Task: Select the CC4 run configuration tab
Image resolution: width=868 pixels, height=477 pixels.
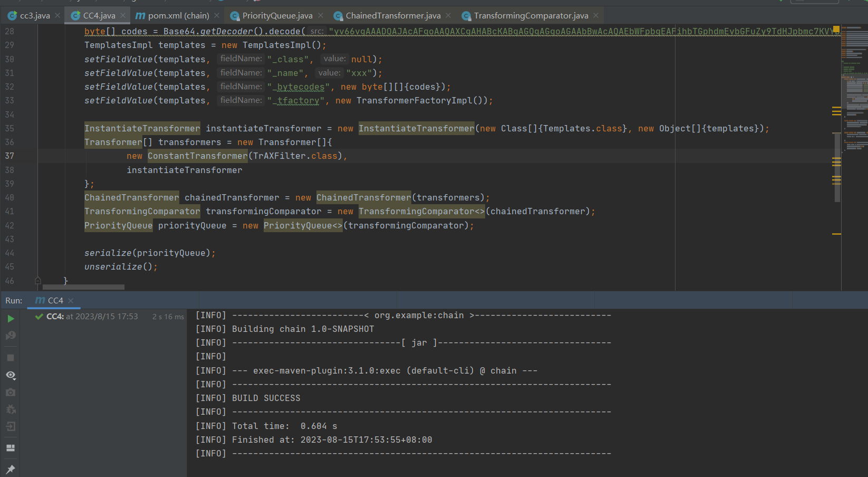Action: (54, 301)
